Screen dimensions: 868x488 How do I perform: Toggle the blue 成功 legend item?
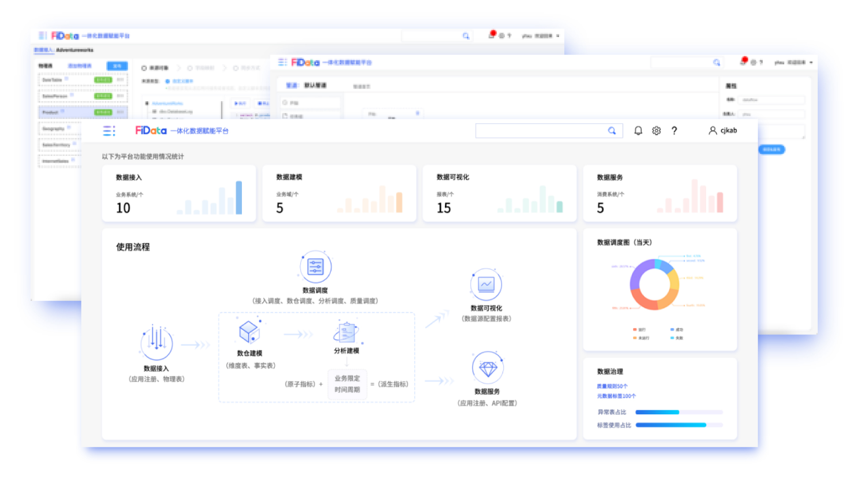click(x=677, y=330)
